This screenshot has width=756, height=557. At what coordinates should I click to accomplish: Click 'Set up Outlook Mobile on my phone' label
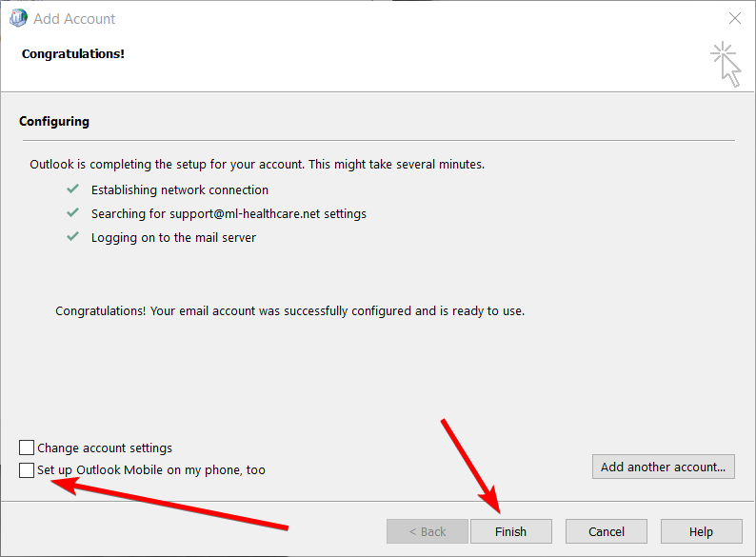[151, 470]
